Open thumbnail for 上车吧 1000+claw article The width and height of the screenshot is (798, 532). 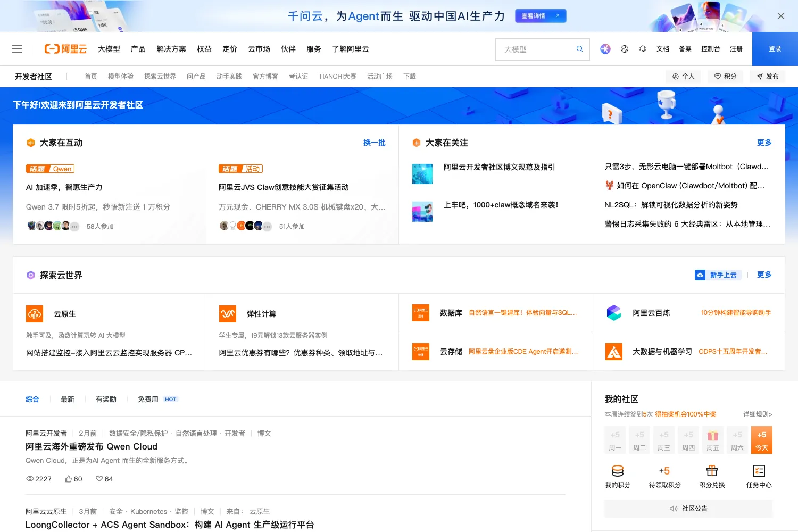422,212
